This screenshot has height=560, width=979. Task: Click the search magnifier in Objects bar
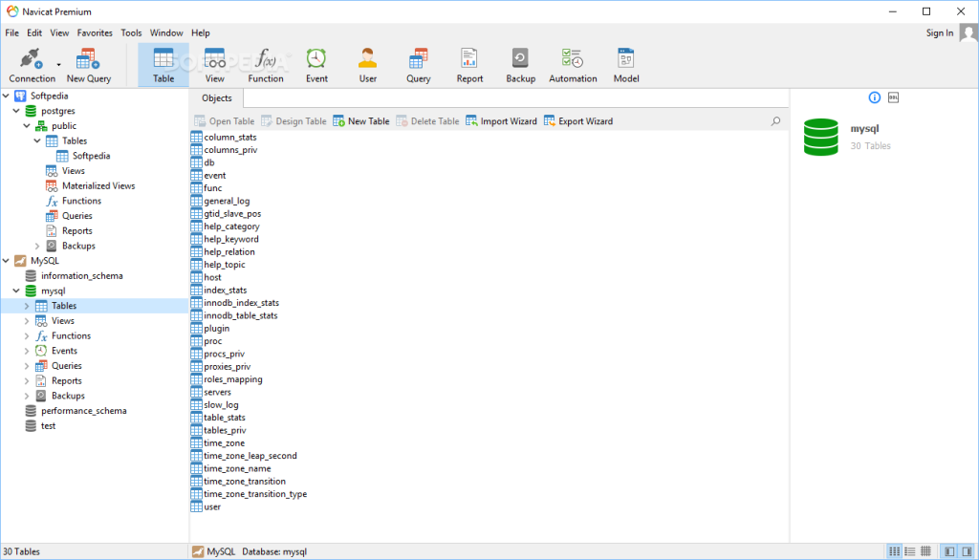pos(775,121)
